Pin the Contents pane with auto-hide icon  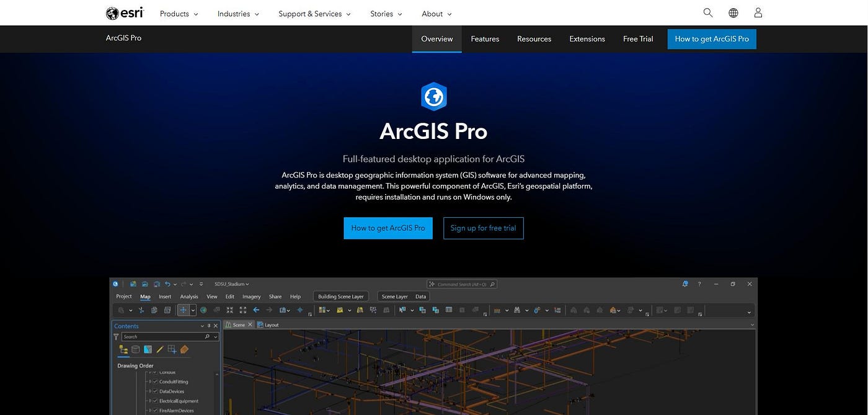(209, 326)
